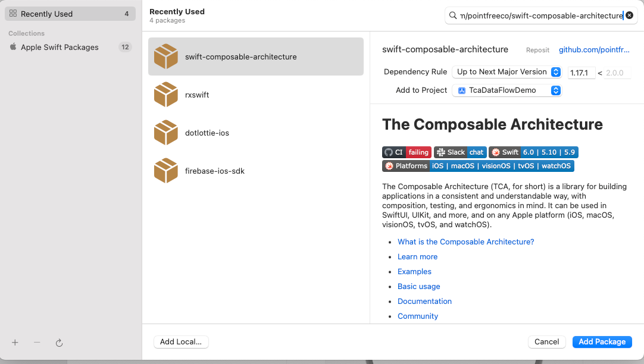Click the CI failing badge
The height and width of the screenshot is (364, 644).
coord(407,152)
